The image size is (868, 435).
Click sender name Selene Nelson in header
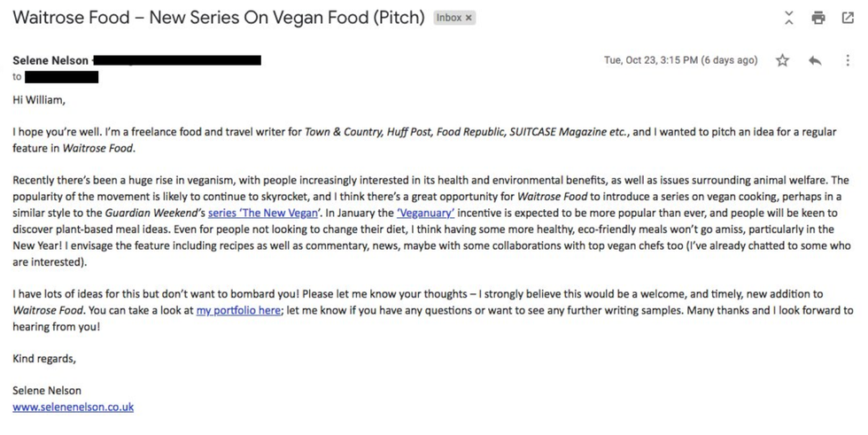point(50,60)
